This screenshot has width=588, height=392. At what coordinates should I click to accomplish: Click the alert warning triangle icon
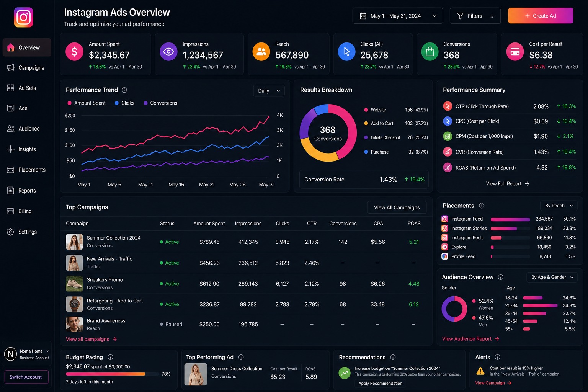[480, 371]
